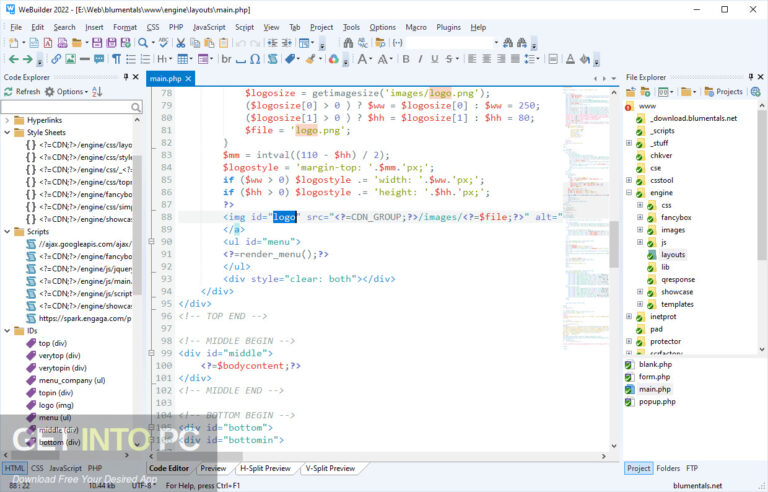
Task: Switch to the H-Split Preview tab
Action: pyautogui.click(x=265, y=468)
